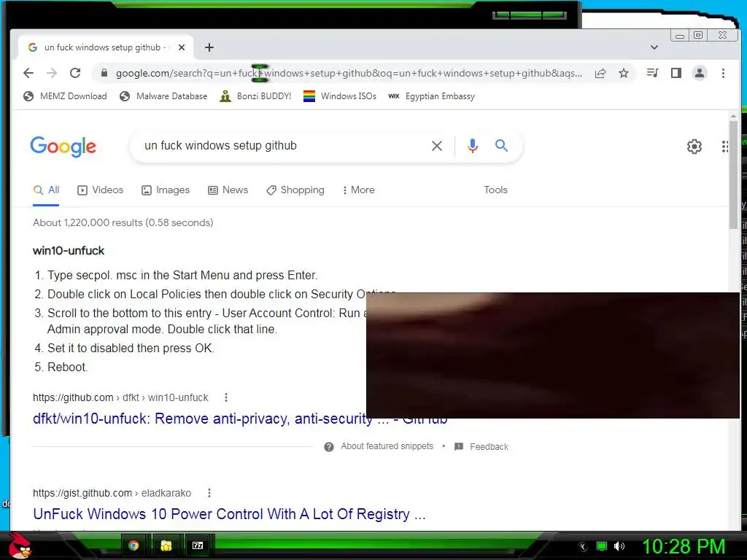Image resolution: width=747 pixels, height=560 pixels.
Task: Show hidden tray icons arrow
Action: pos(583,546)
